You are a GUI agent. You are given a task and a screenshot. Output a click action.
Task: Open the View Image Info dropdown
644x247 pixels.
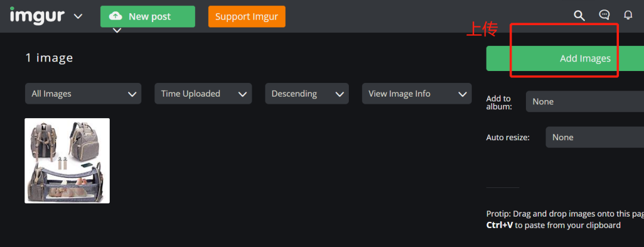coord(417,94)
